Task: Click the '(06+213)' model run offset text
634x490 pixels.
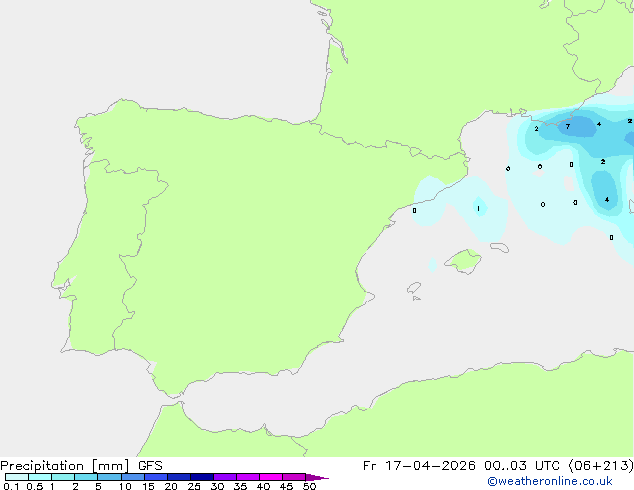Action: [601, 466]
